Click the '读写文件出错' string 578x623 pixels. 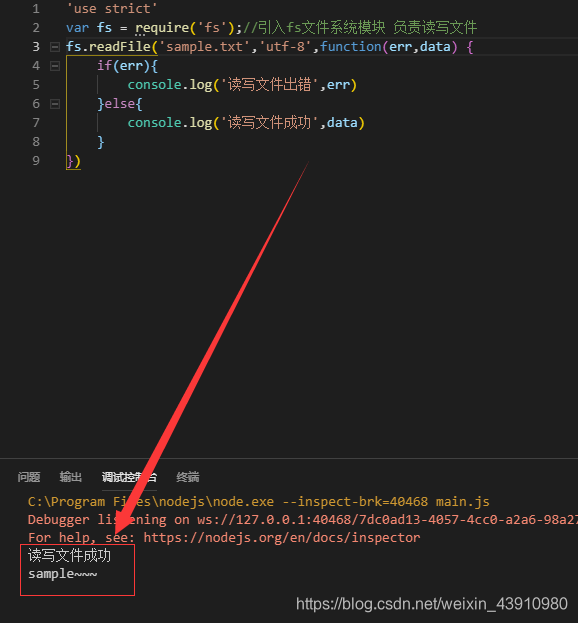click(270, 85)
